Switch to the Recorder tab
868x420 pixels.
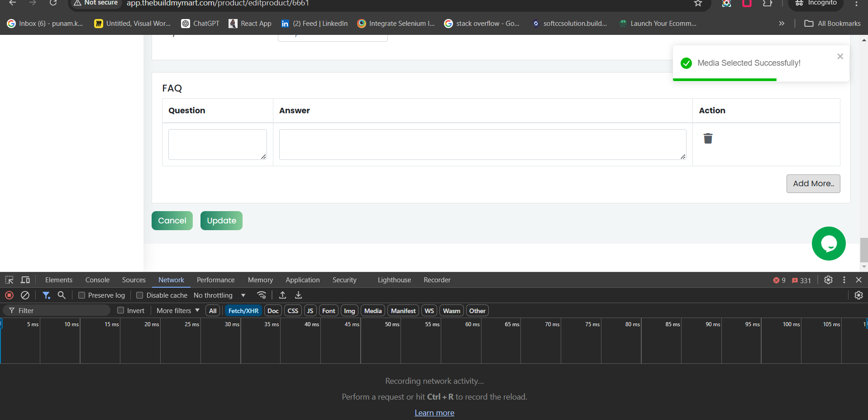coord(437,280)
